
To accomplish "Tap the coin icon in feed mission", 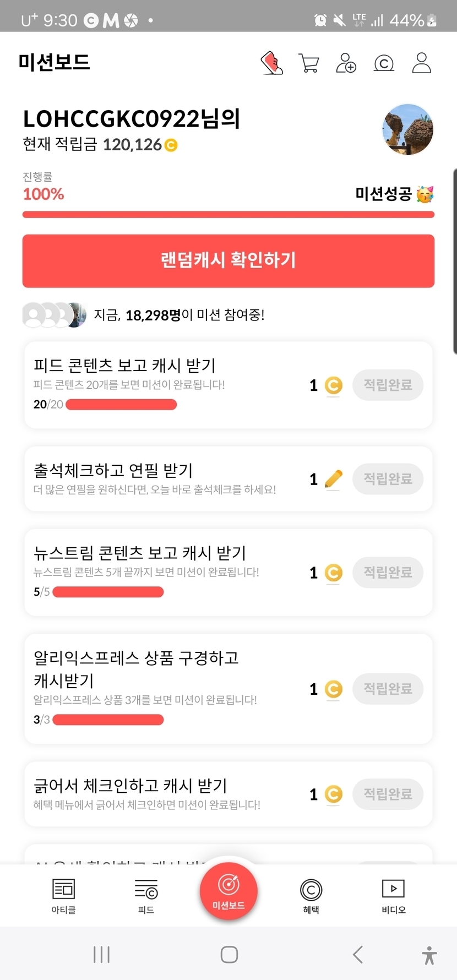I will coord(333,385).
